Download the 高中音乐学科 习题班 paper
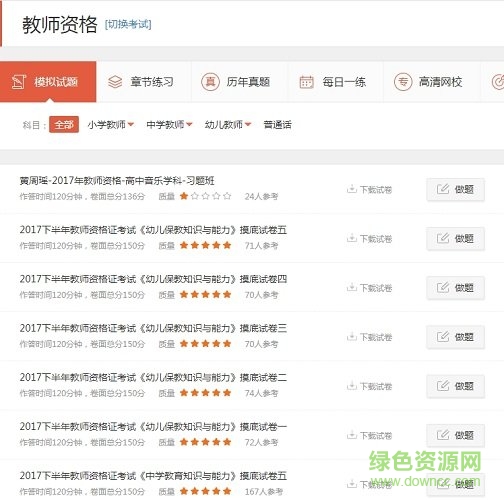Screen dimensions: 504x500 coord(369,189)
